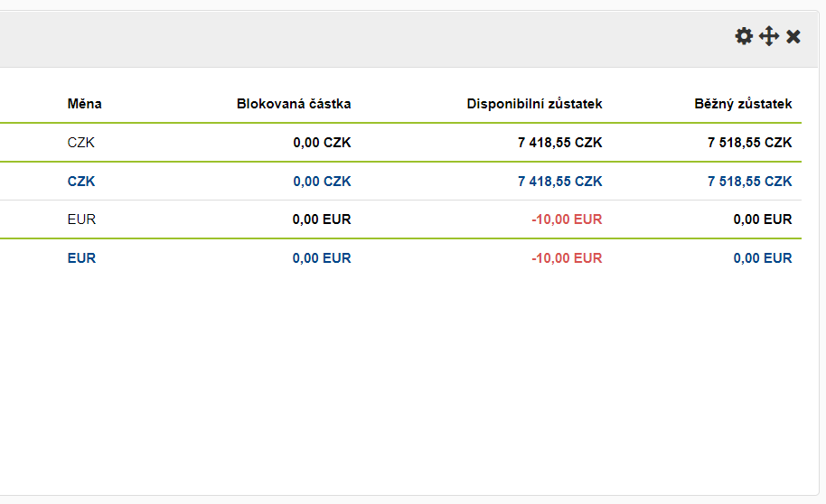Close the account balances widget
Screen dimensions: 826x504
[x=793, y=36]
